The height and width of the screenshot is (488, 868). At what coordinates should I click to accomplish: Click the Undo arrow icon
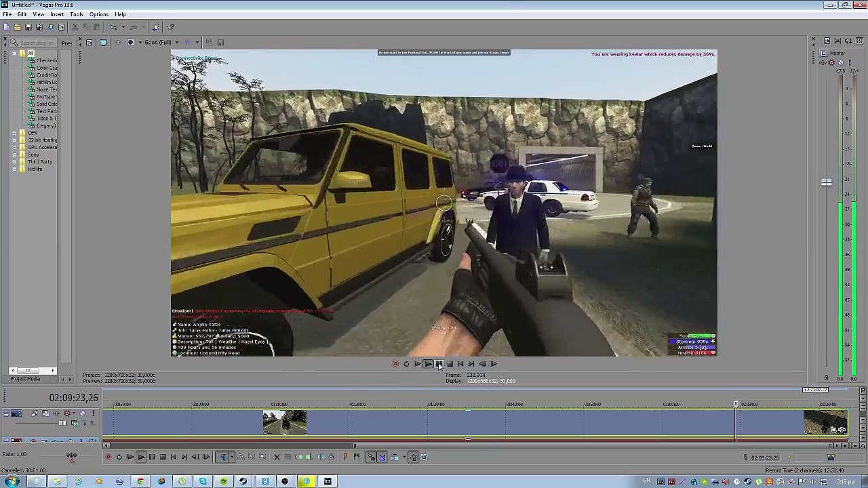click(113, 27)
